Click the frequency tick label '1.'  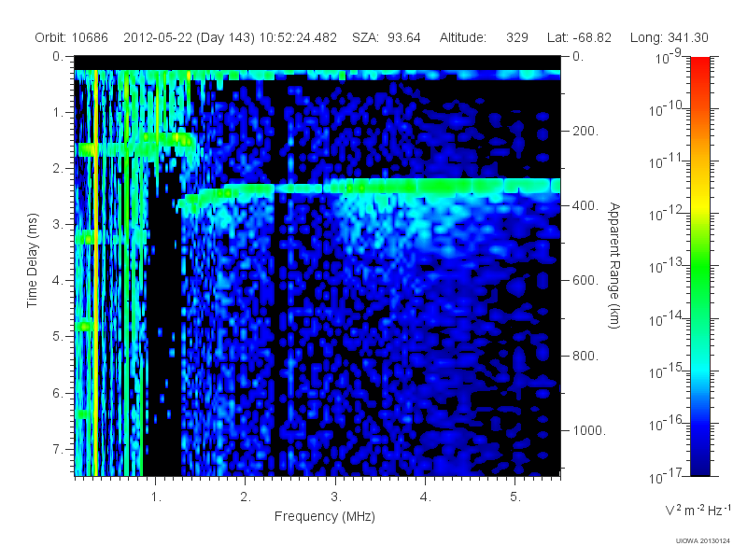coord(156,497)
